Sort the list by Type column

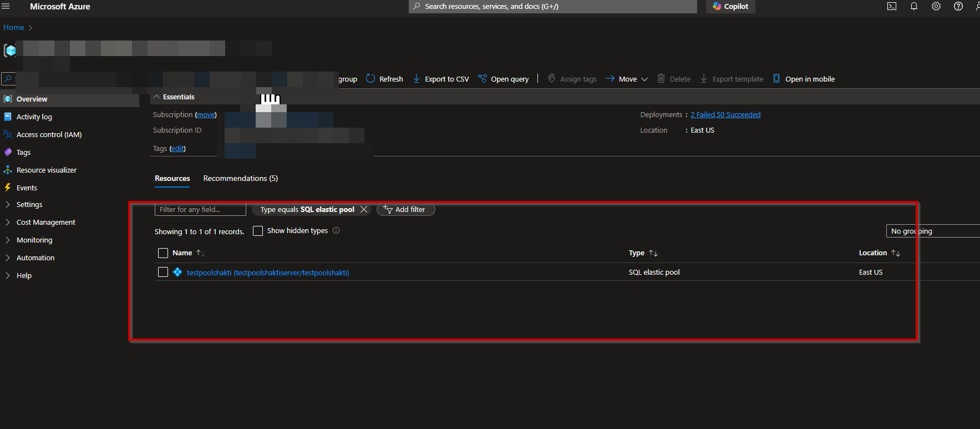(643, 253)
